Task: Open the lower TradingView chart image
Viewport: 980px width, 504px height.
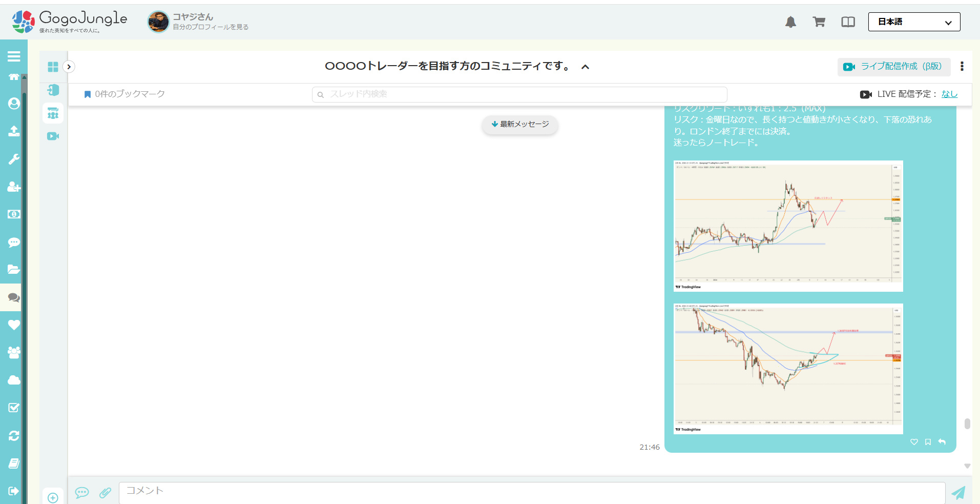Action: pos(788,369)
